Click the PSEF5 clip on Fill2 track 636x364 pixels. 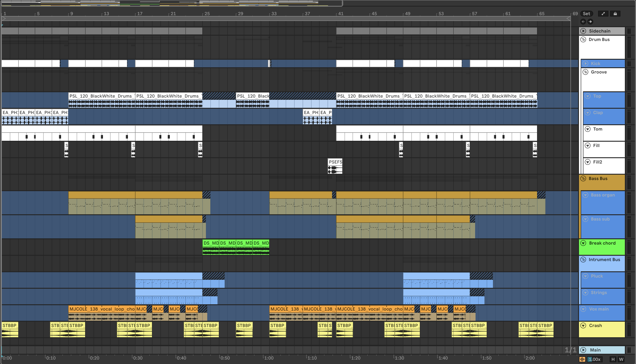(335, 162)
